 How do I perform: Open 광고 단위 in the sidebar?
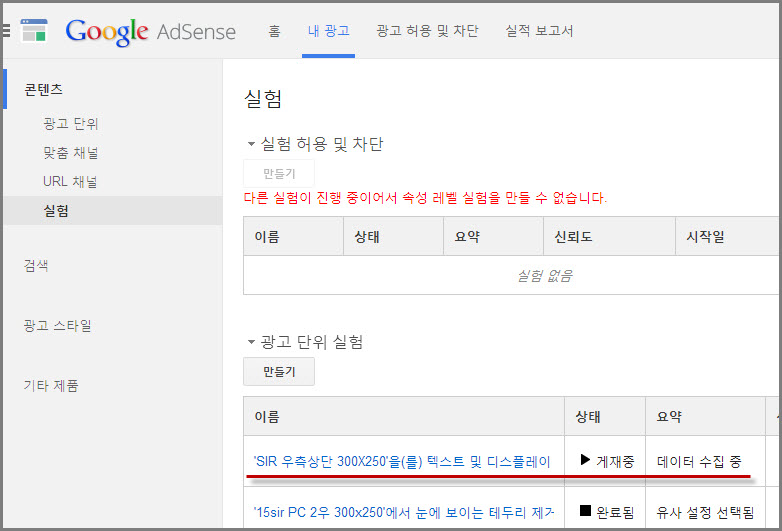(x=71, y=124)
